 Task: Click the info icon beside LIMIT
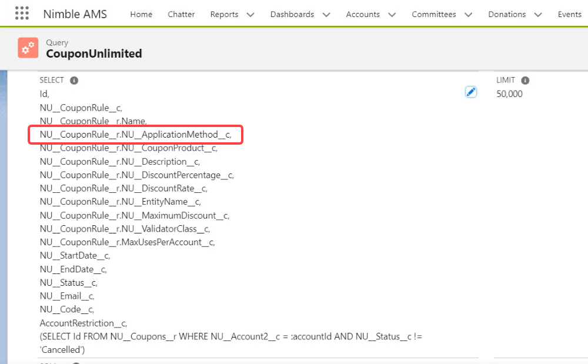(525, 81)
